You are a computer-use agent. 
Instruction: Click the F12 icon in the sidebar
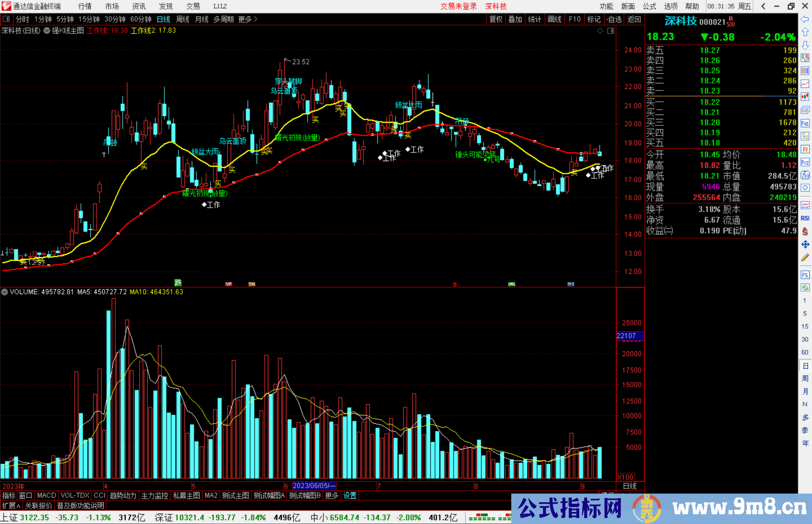pyautogui.click(x=805, y=162)
